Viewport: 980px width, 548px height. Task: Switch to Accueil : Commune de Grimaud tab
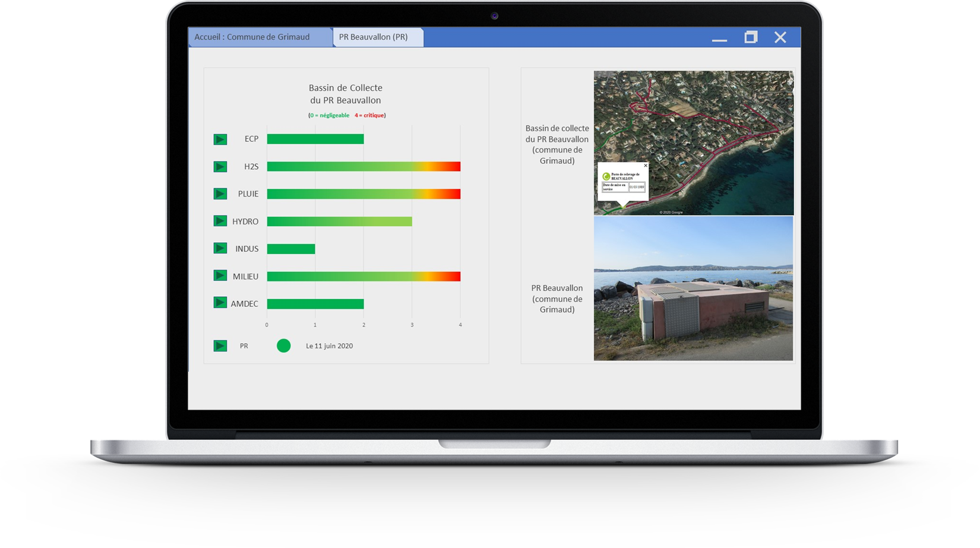(x=260, y=37)
